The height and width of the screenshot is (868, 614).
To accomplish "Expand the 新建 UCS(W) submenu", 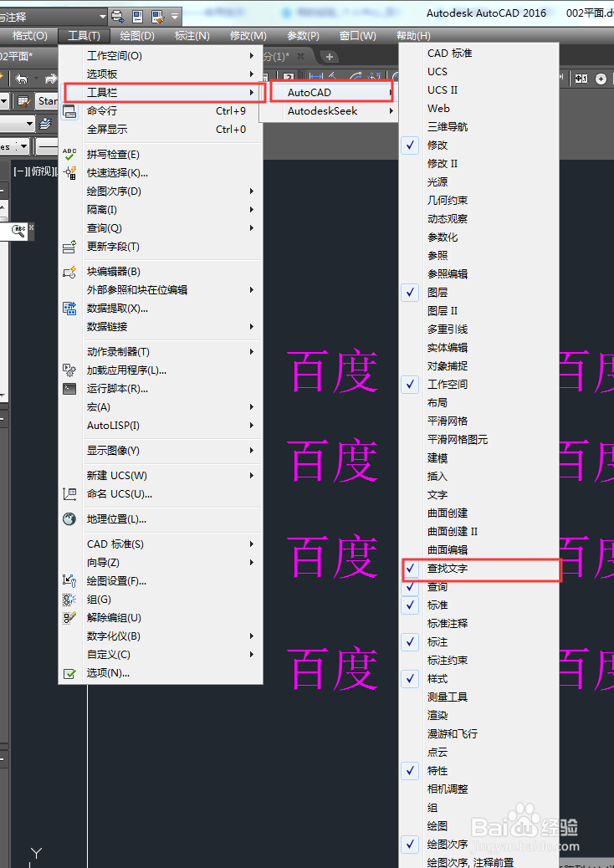I will click(161, 476).
